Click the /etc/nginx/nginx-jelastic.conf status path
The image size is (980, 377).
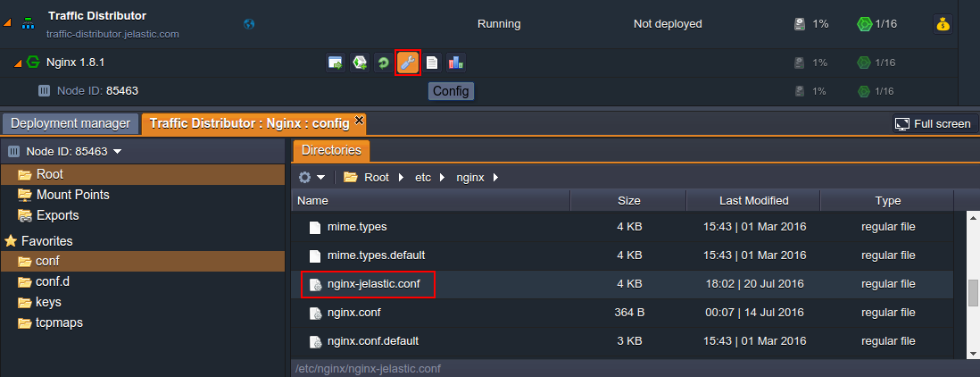coord(369,369)
